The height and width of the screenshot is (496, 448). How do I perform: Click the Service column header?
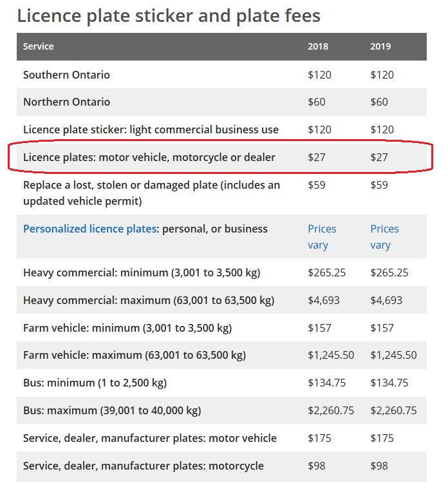point(39,46)
